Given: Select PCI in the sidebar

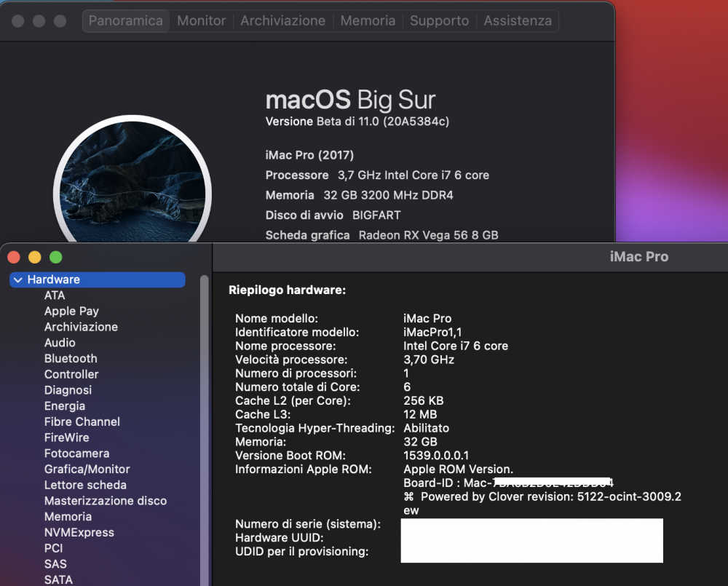Looking at the screenshot, I should pos(53,548).
